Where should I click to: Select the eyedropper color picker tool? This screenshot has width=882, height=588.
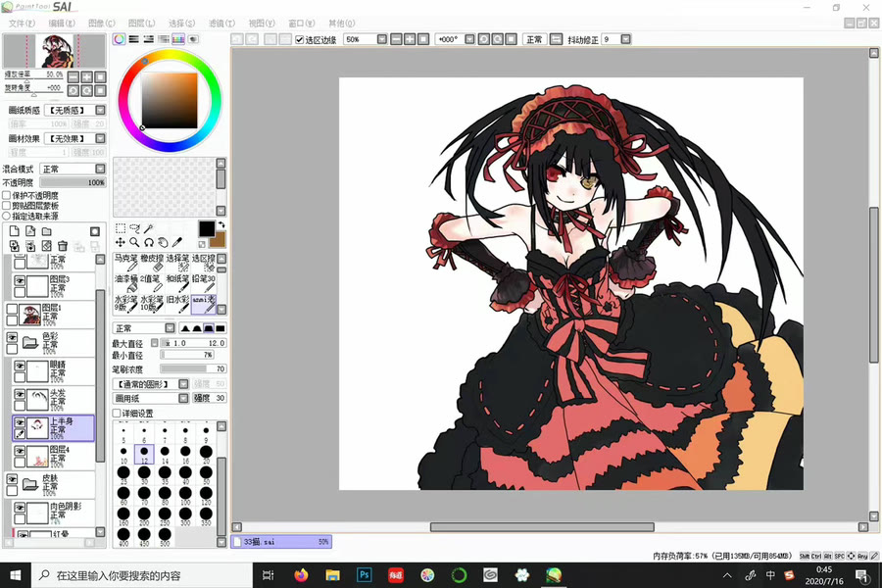click(x=177, y=242)
